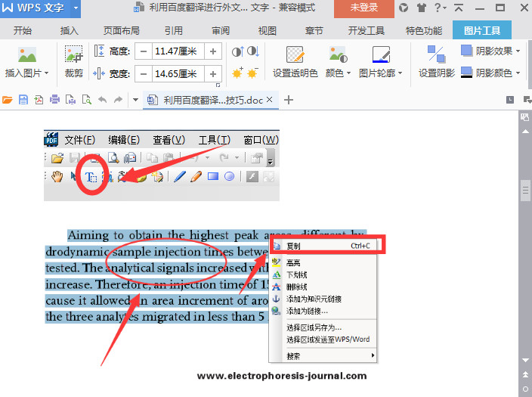The width and height of the screenshot is (532, 397).
Task: Close the 利用百度翻译...技巧.doc tab
Action: (269, 99)
